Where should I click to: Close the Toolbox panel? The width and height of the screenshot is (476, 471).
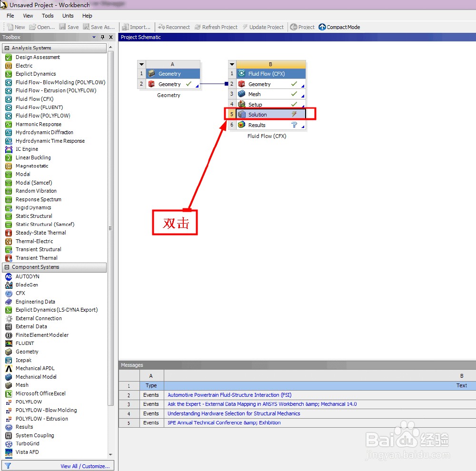tap(111, 37)
